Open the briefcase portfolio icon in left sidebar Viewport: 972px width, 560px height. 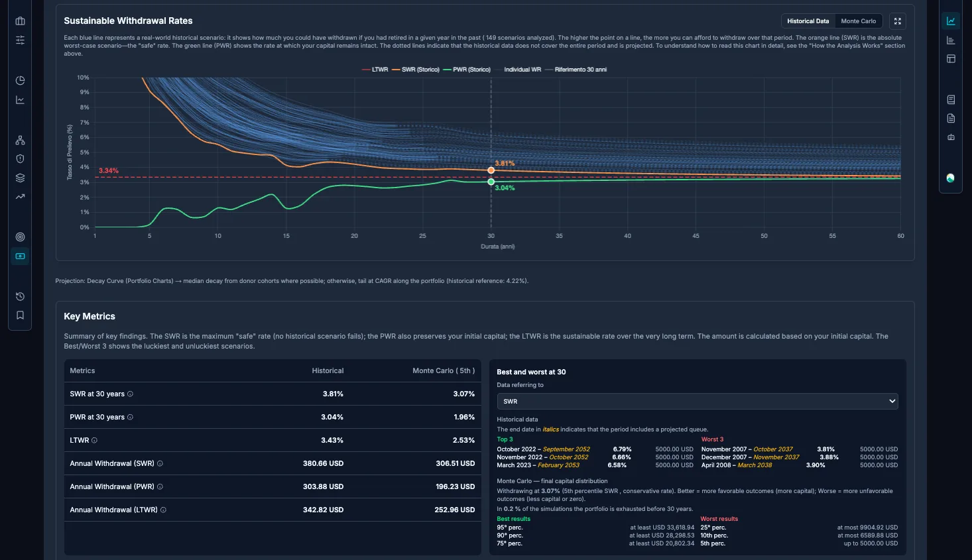pos(20,21)
